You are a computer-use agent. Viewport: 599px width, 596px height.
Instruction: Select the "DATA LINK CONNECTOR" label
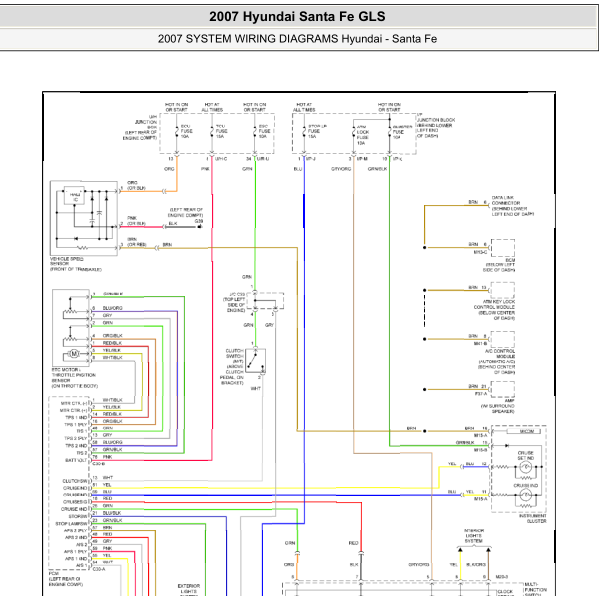click(513, 206)
